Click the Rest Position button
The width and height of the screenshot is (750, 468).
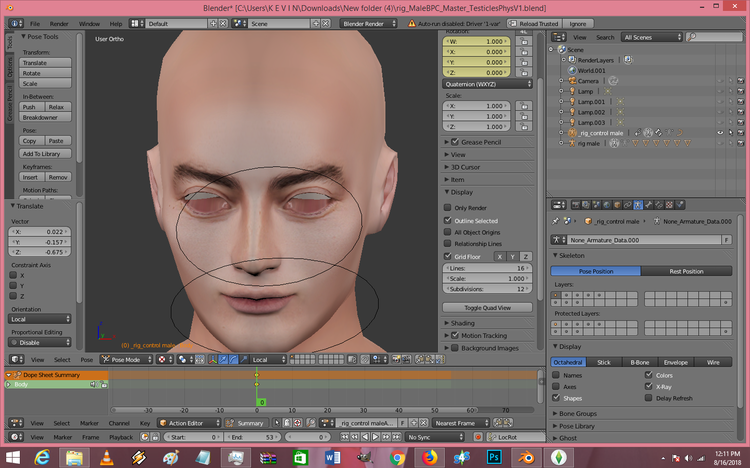pos(686,271)
